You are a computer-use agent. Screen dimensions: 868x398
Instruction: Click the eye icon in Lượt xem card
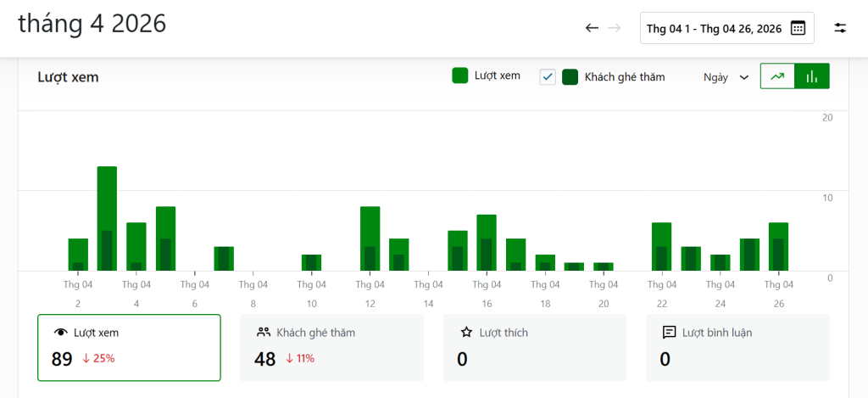[x=59, y=333]
